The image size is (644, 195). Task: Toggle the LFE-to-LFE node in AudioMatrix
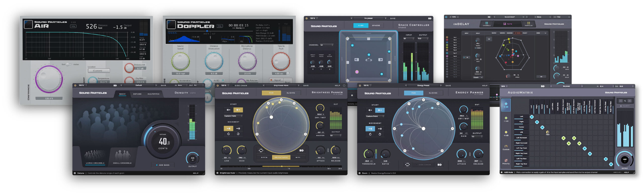(547, 132)
